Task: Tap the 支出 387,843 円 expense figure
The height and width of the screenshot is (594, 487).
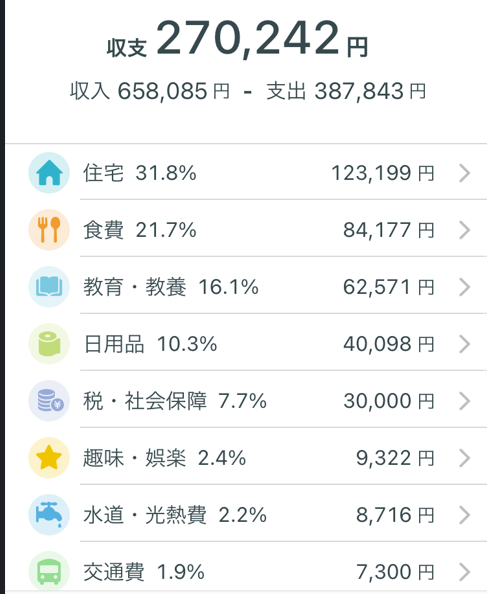Action: pos(347,91)
